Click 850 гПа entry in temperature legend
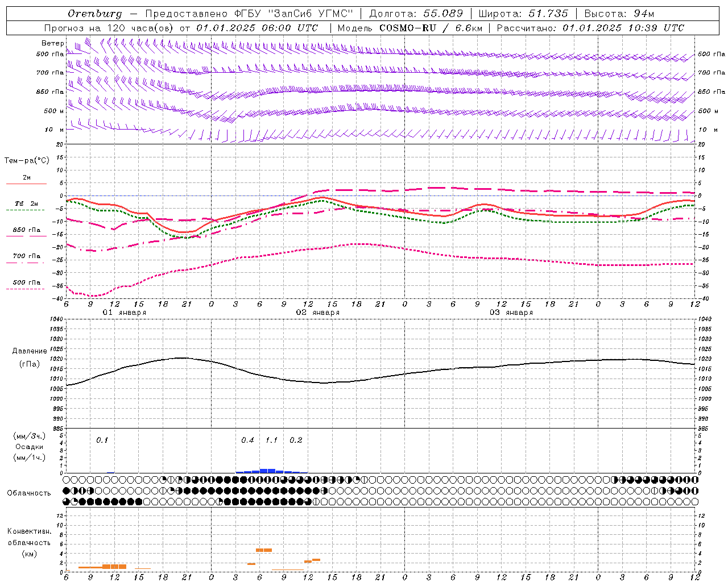The width and height of the screenshot is (728, 582). [x=27, y=230]
